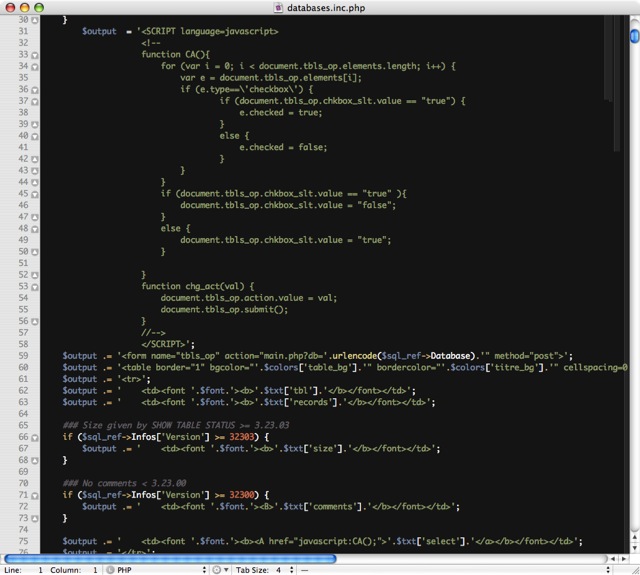The height and width of the screenshot is (575, 640).
Task: Click $txt['select'] on line 75
Action: (432, 542)
